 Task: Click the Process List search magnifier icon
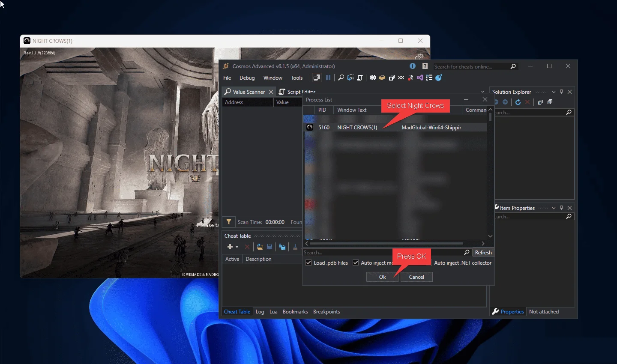(467, 252)
